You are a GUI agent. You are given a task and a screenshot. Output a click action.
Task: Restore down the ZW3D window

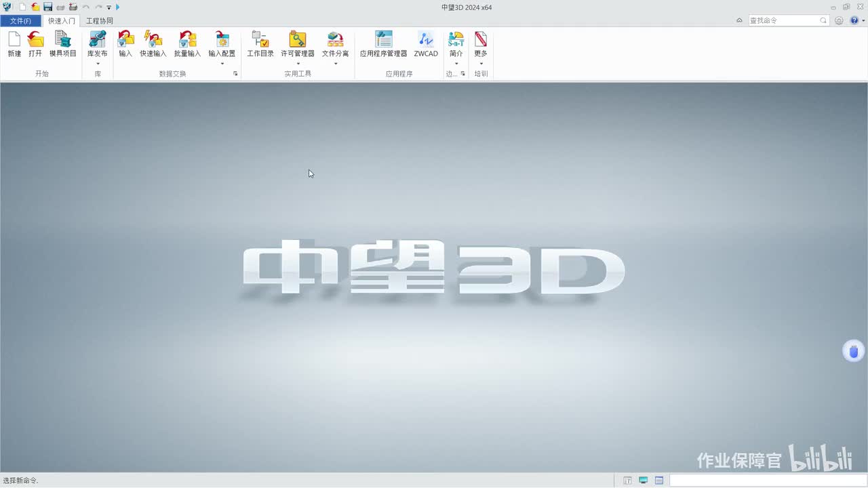click(846, 7)
